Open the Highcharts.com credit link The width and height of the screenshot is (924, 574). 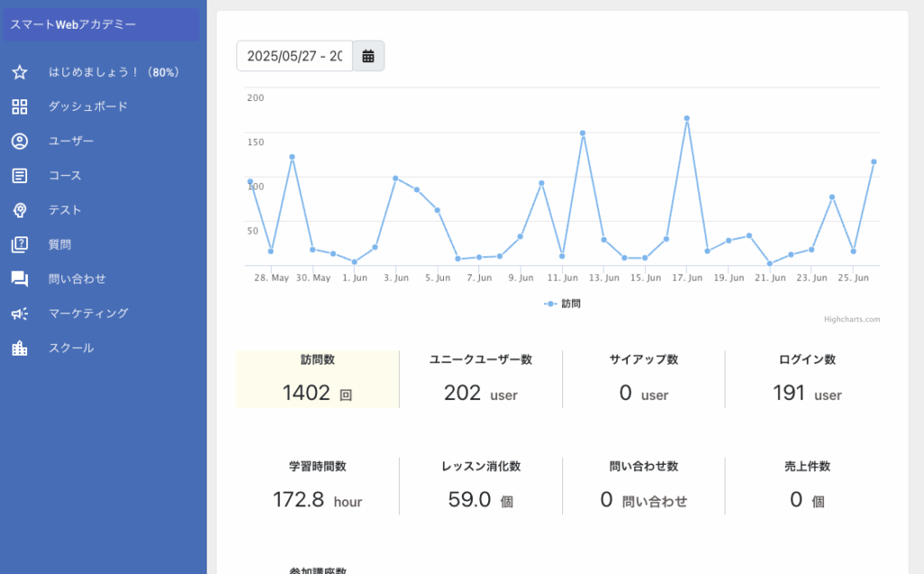tap(852, 319)
